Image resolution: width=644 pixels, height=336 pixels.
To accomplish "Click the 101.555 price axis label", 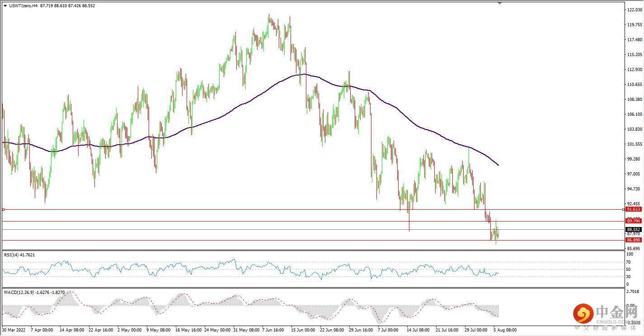I will click(x=635, y=144).
